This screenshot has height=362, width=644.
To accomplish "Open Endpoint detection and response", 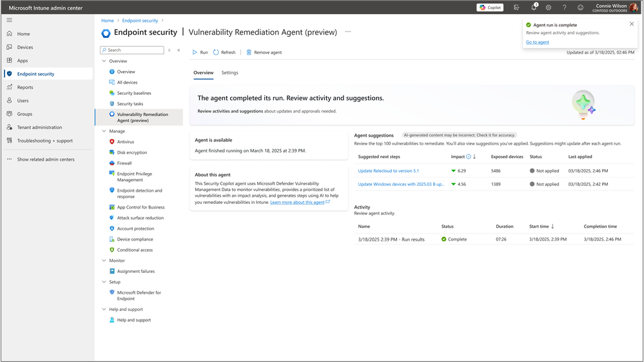I will pos(139,194).
